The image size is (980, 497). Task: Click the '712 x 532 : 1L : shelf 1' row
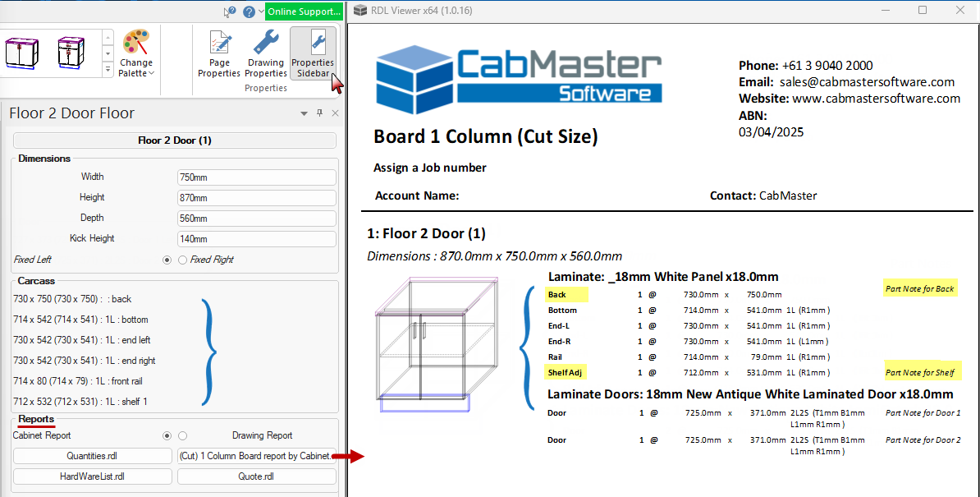click(80, 402)
